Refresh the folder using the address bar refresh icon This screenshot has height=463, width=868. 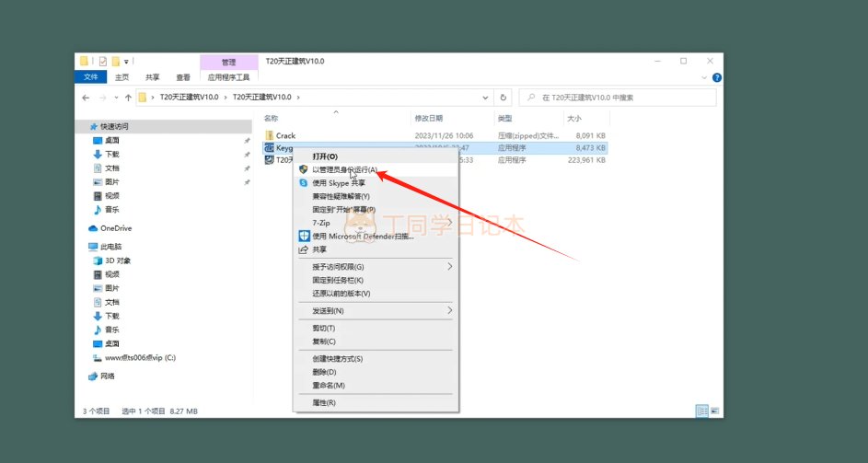[503, 98]
